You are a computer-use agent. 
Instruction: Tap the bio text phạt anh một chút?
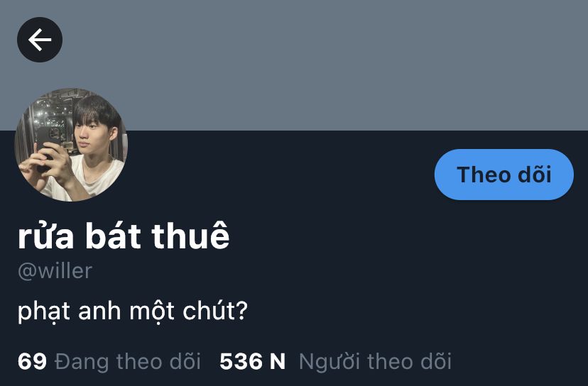pyautogui.click(x=133, y=311)
